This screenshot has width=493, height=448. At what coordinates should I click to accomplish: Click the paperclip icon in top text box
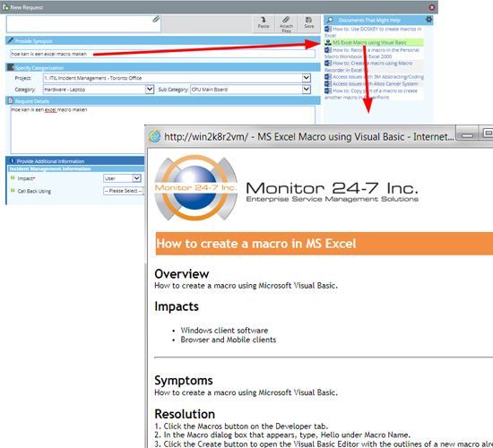156,20
